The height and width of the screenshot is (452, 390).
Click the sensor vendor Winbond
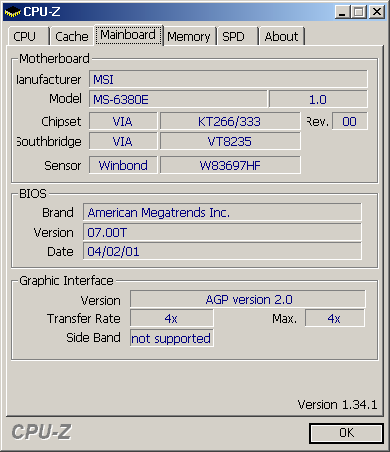tap(123, 165)
